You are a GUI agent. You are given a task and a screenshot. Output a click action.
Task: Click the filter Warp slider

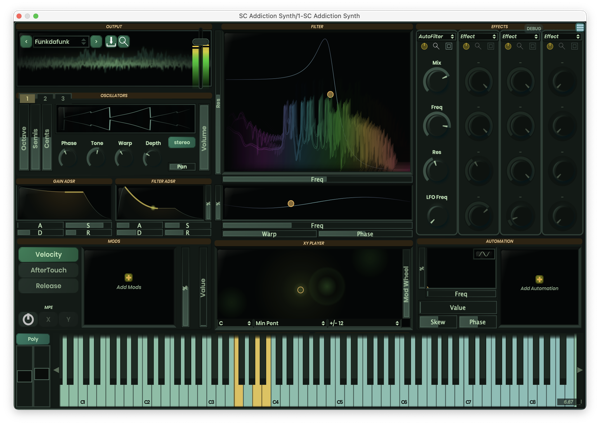coord(269,234)
